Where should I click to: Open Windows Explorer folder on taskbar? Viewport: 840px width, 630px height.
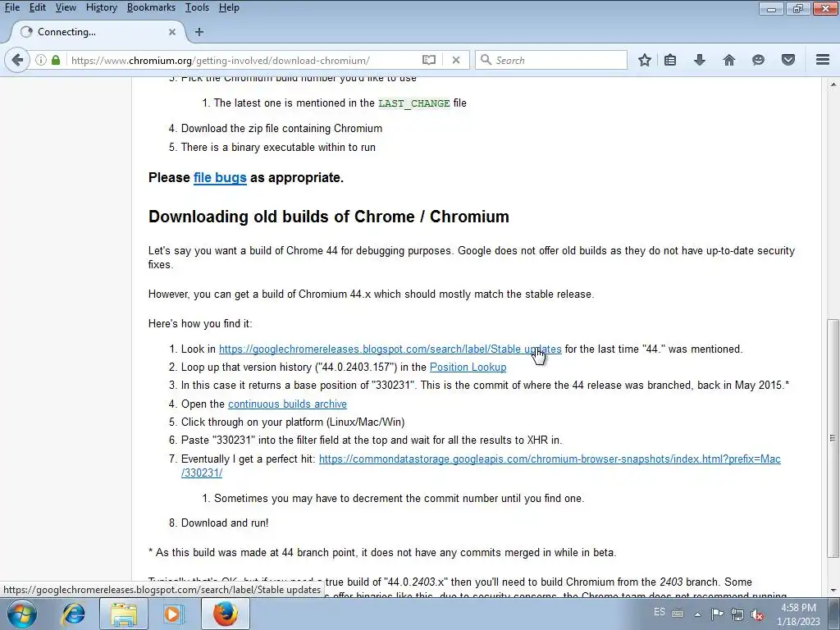pyautogui.click(x=124, y=614)
